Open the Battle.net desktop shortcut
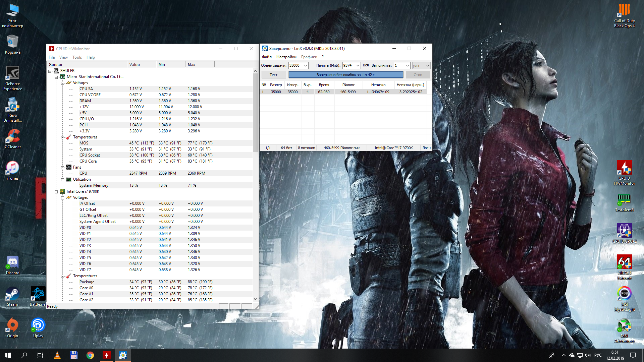Viewport: 644px width, 362px height. [x=38, y=294]
